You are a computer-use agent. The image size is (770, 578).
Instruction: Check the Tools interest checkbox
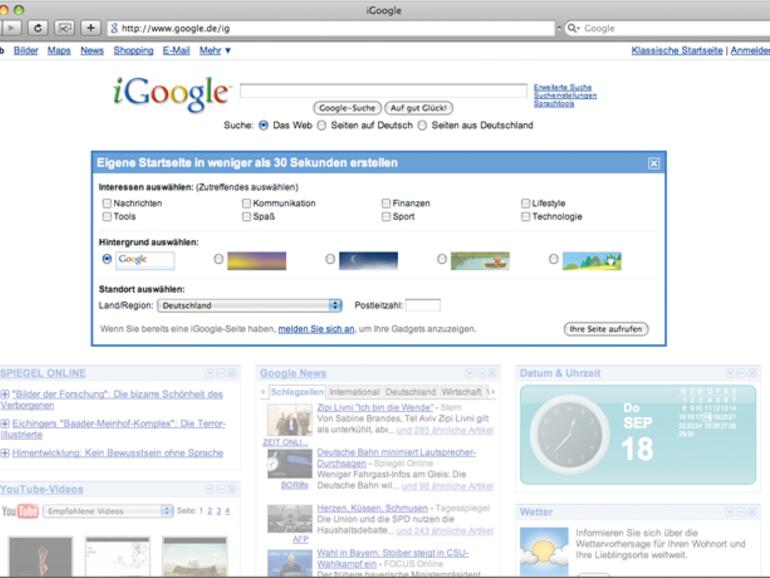(x=107, y=217)
